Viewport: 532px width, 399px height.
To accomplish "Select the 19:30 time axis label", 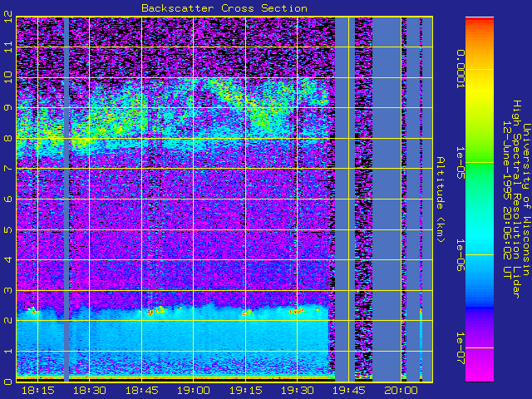I will tap(298, 391).
